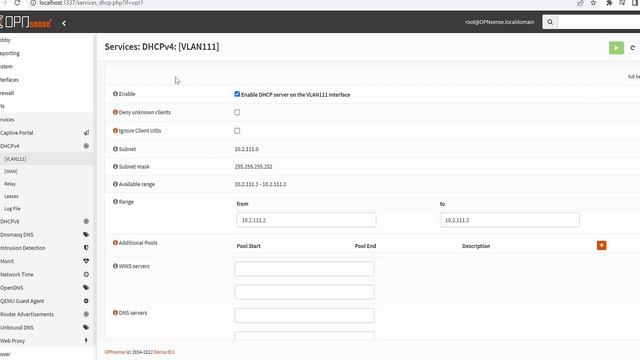Show help for the Subnet field
The width and height of the screenshot is (640, 360).
point(115,149)
